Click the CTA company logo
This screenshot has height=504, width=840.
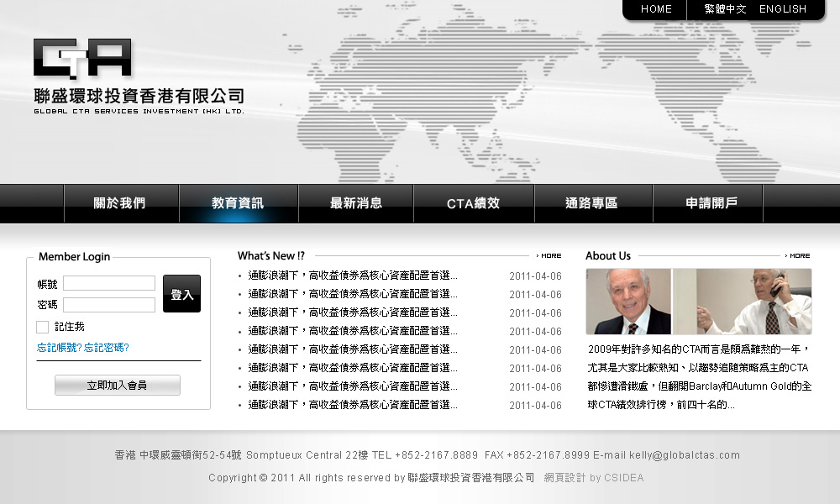click(x=82, y=60)
